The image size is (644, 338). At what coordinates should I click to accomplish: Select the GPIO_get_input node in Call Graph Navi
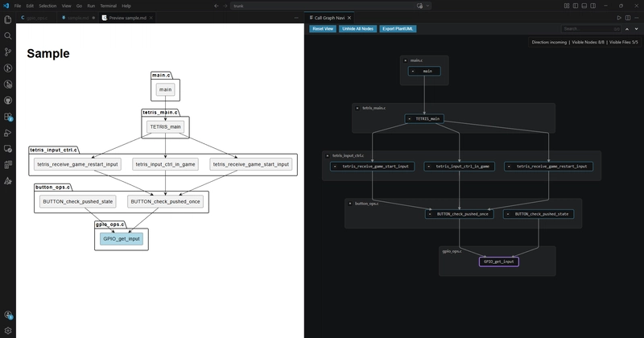point(499,262)
